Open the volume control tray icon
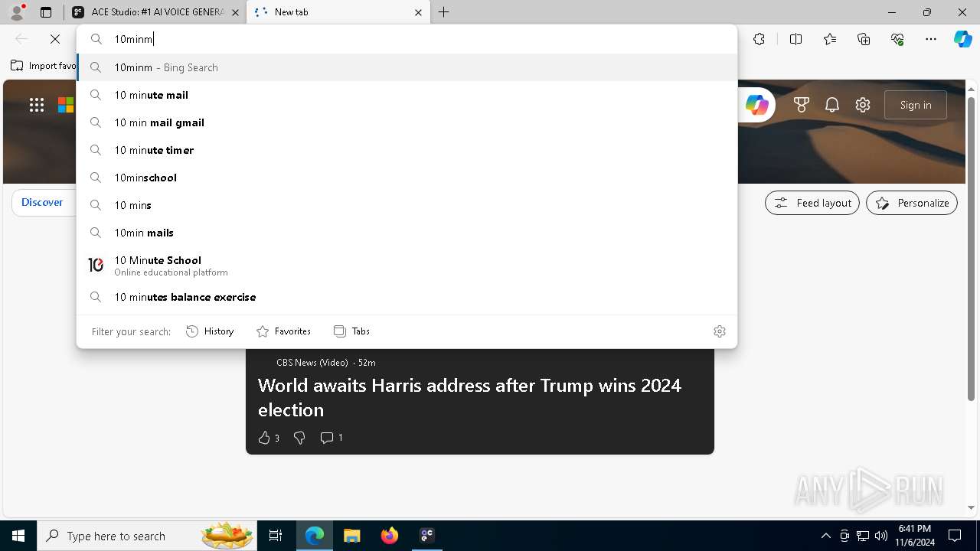The height and width of the screenshot is (551, 980). click(880, 536)
